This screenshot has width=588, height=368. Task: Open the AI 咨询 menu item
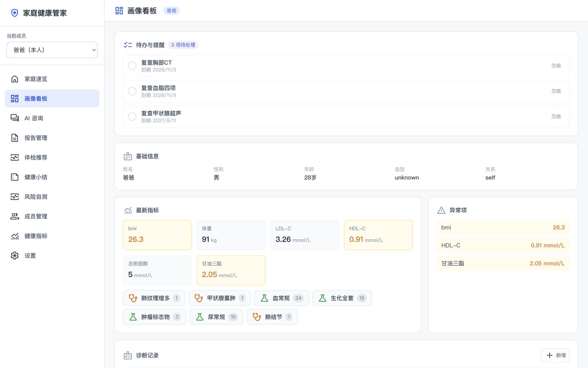pyautogui.click(x=52, y=118)
